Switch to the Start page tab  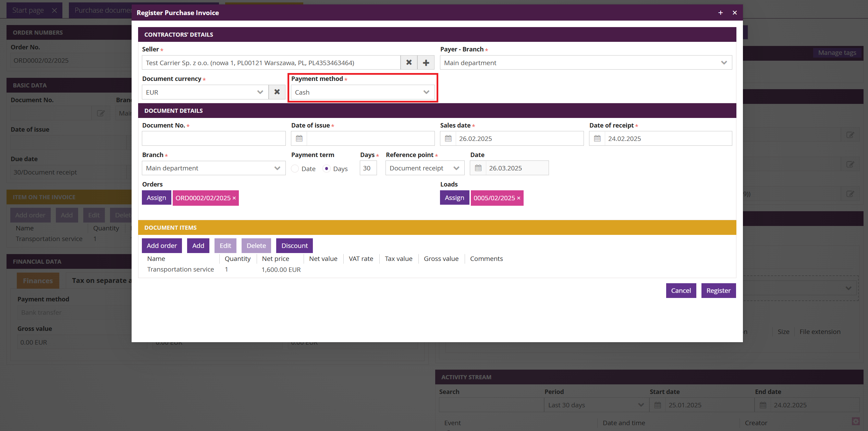[28, 10]
